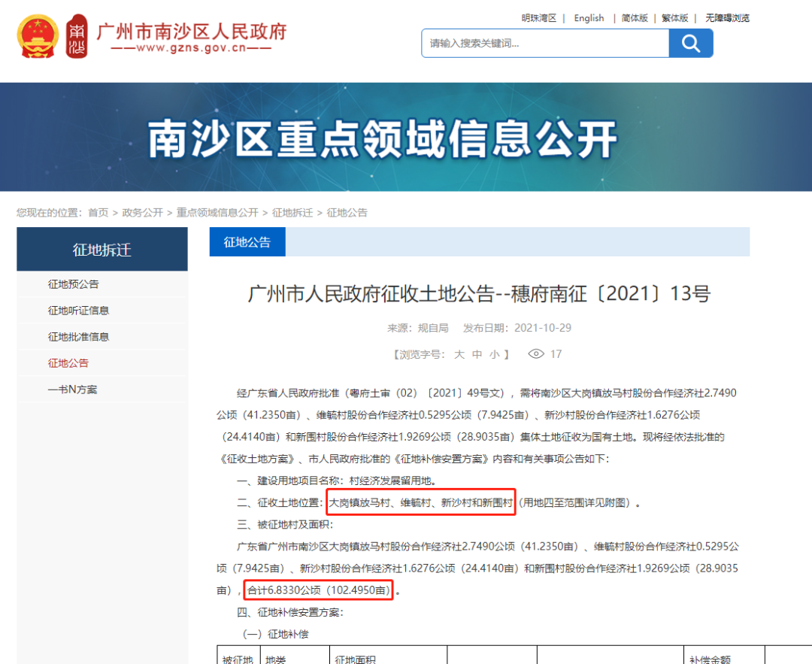The height and width of the screenshot is (664, 812).
Task: Click the blue 征地公告 tab
Action: 247,242
